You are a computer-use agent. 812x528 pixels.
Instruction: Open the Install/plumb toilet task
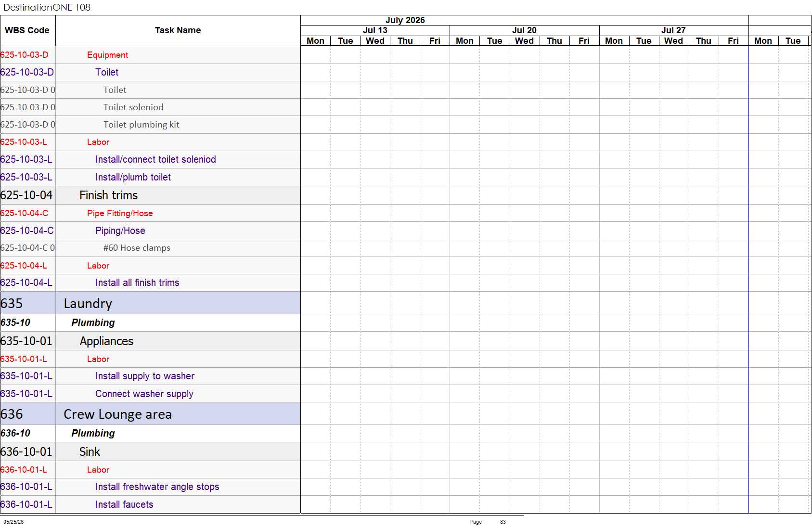click(133, 177)
